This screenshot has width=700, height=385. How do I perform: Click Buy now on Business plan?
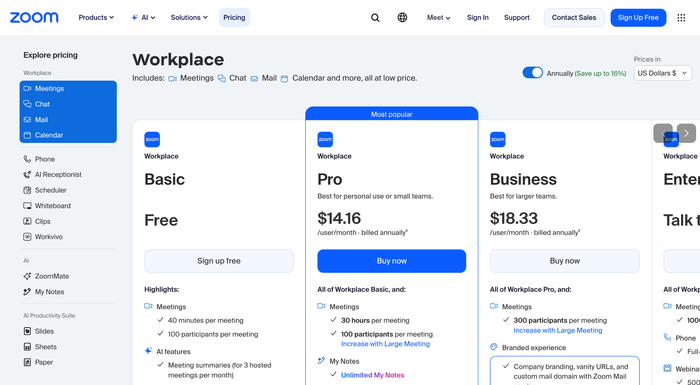pos(565,261)
